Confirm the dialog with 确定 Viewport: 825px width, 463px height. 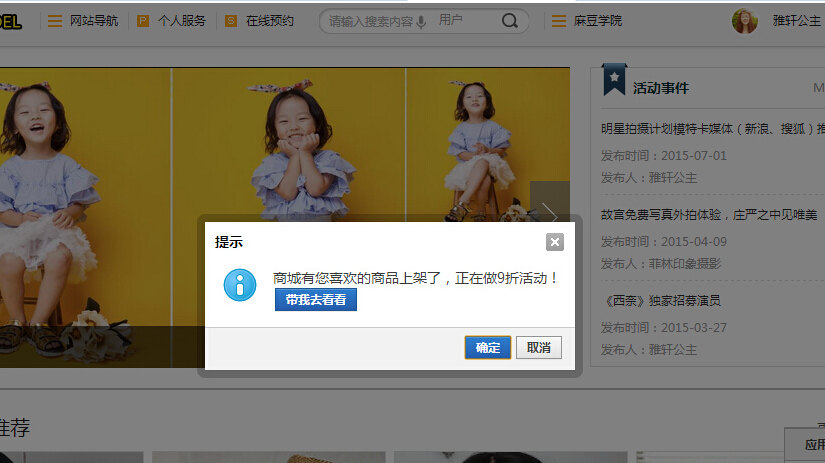pyautogui.click(x=488, y=348)
